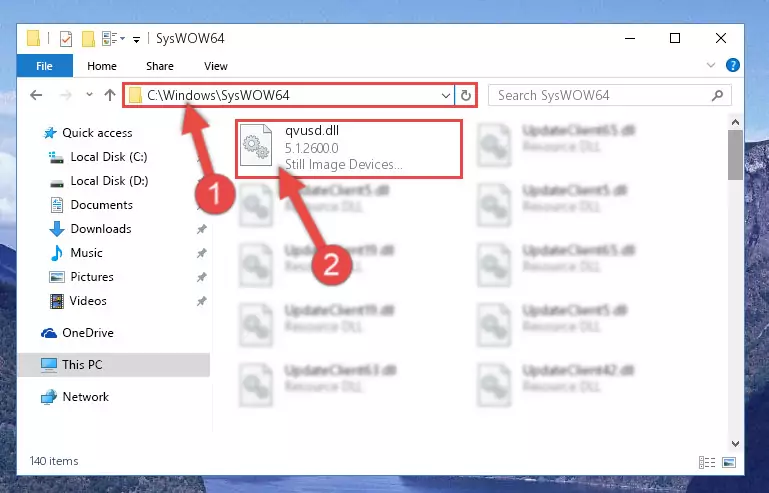
Task: Close the SysWOW64 window
Action: [x=720, y=38]
